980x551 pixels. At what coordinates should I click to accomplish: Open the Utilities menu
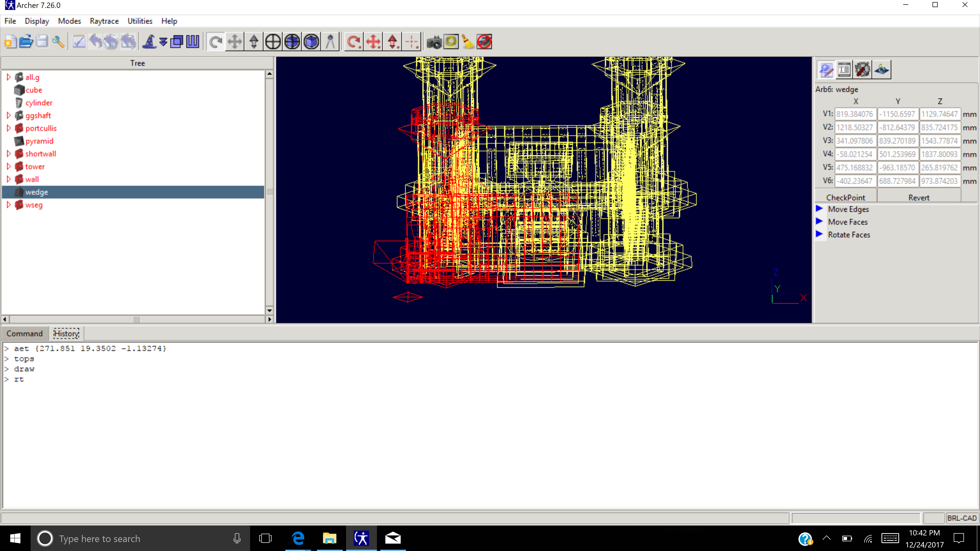click(140, 21)
